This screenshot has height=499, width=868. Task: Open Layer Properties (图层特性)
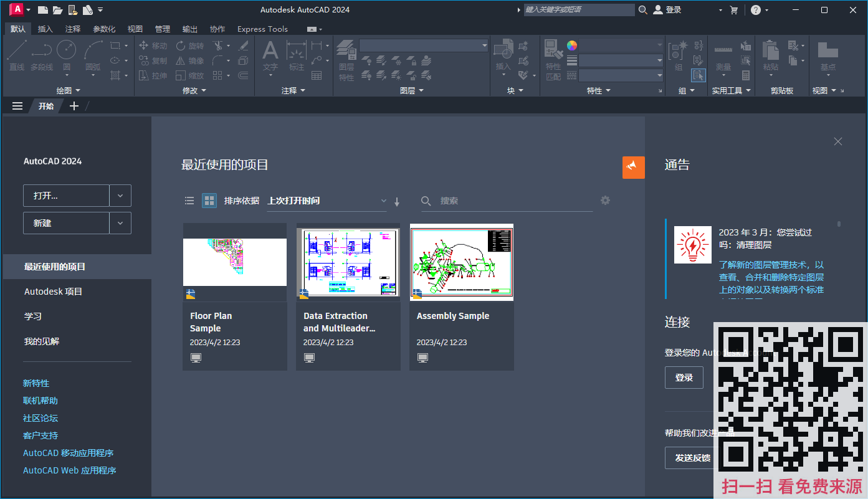point(346,60)
